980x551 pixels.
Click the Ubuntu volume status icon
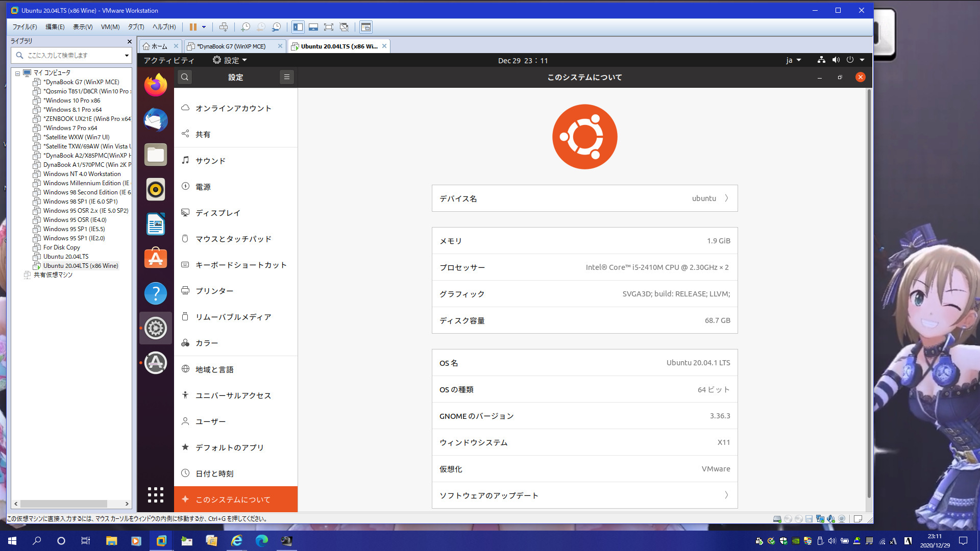[836, 60]
